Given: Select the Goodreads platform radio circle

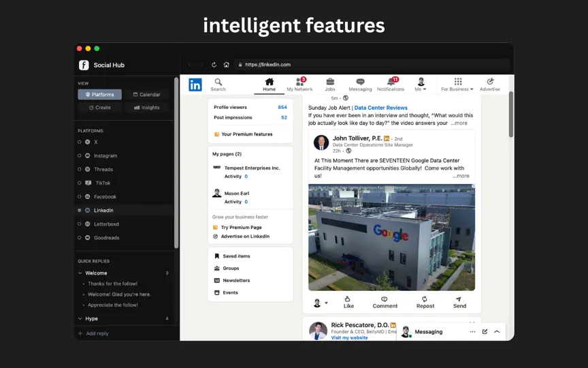Looking at the screenshot, I should point(79,238).
